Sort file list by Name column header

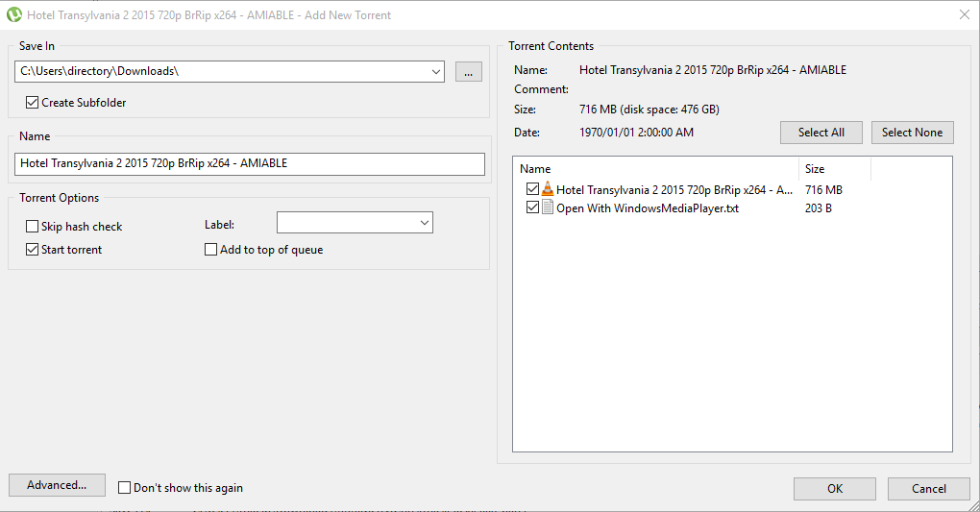click(655, 169)
